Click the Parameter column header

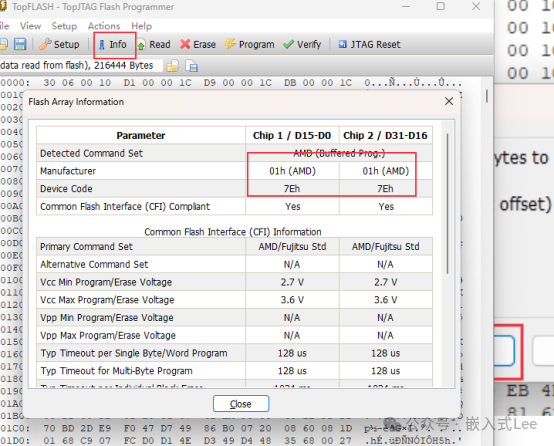tap(141, 135)
